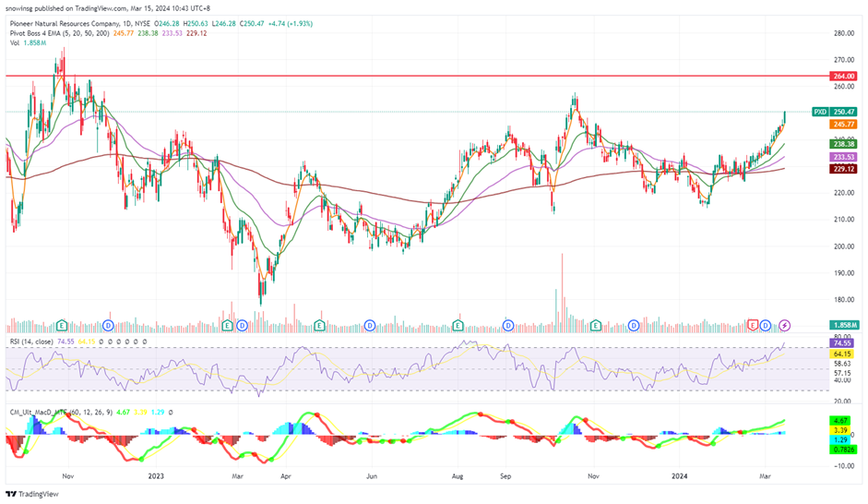
Task: Open the earnings E marker just before Mar 2023
Action: (227, 326)
